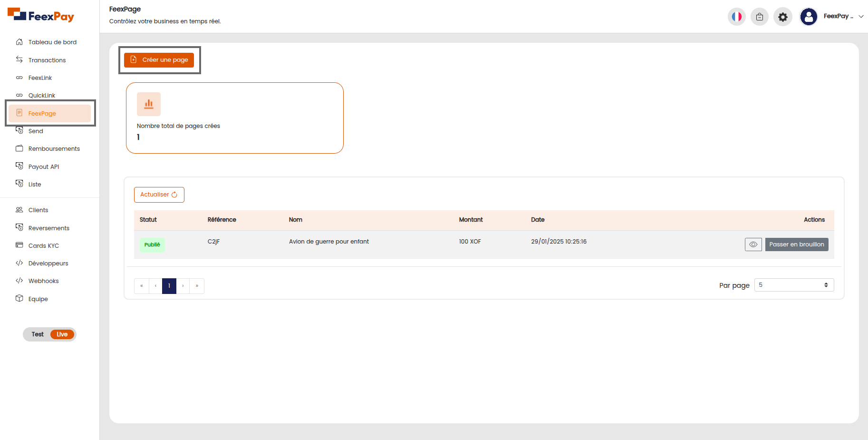The width and height of the screenshot is (868, 440).
Task: Switch to Live mode
Action: tap(62, 334)
